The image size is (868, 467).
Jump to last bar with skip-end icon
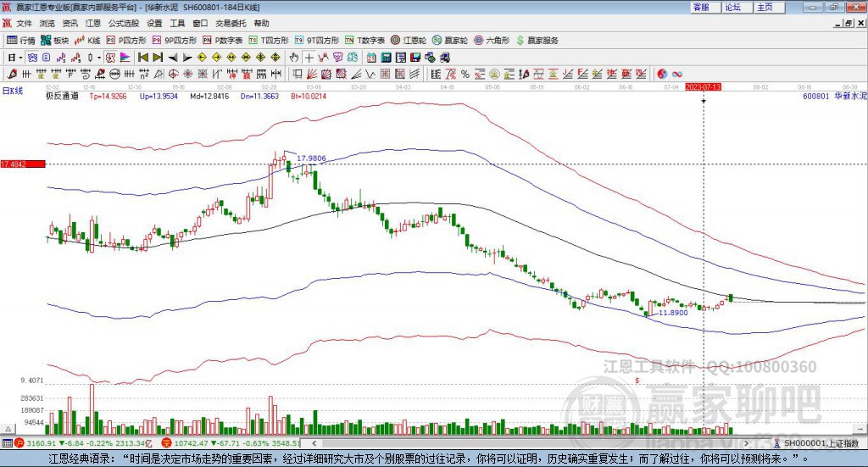[158, 57]
